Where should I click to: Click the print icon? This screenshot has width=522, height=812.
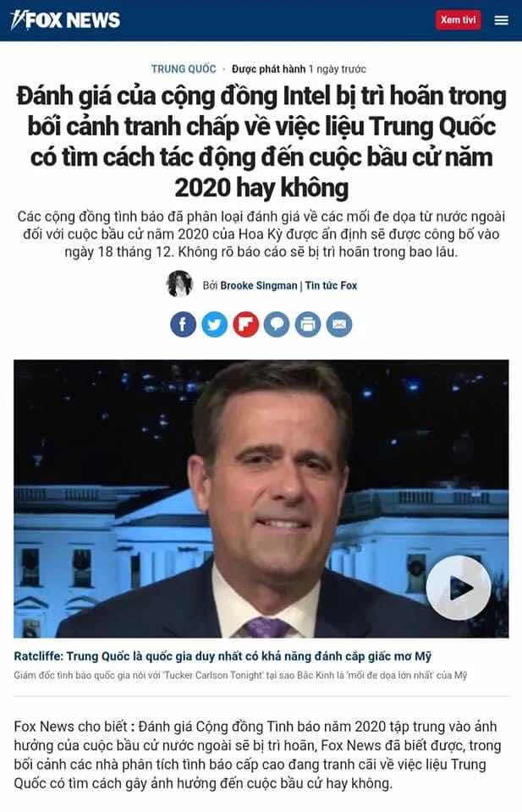308,325
